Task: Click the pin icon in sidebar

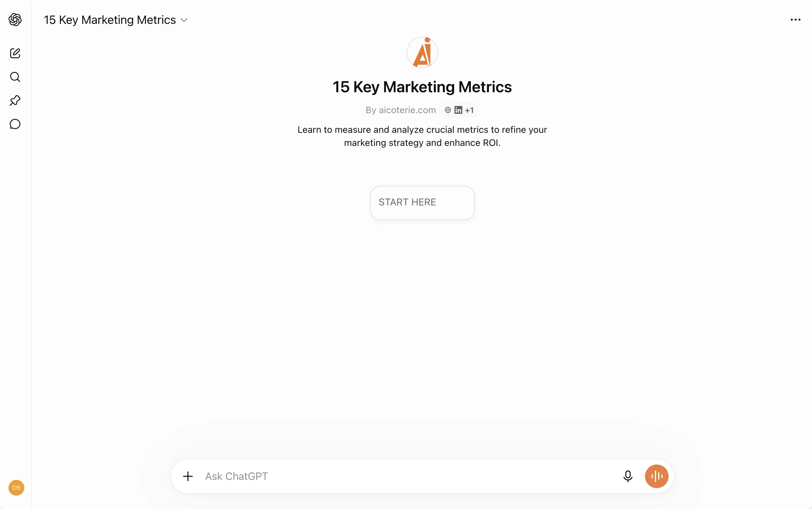Action: coord(15,101)
